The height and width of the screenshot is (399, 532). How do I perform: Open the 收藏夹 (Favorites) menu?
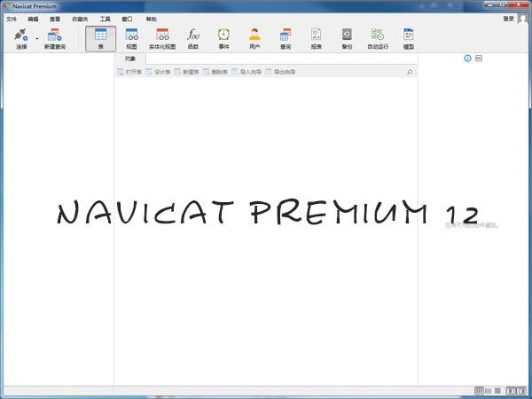point(80,19)
